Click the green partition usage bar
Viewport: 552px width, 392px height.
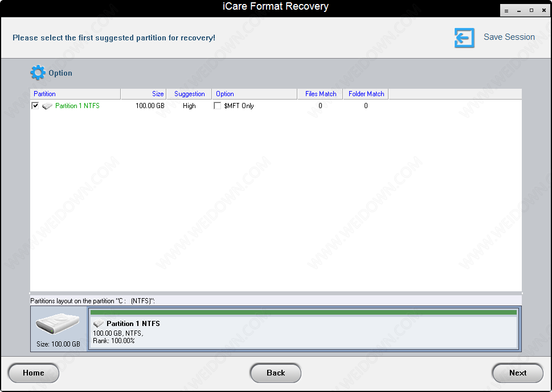[304, 312]
